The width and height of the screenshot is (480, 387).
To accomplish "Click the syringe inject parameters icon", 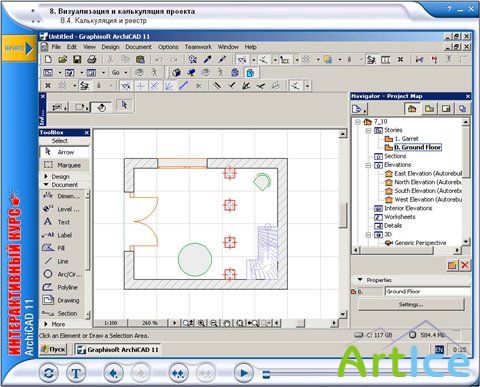I will 222,60.
